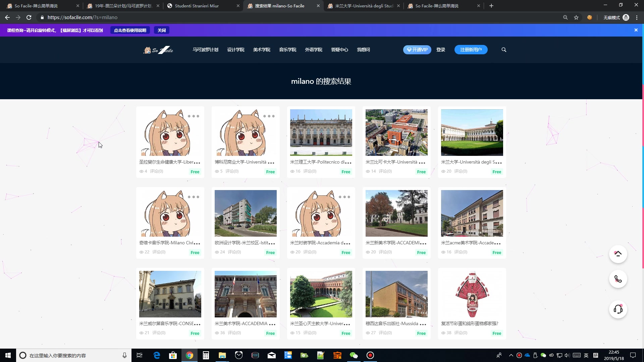Open the 米兰威尔第音乐学院-CONSE title link
The height and width of the screenshot is (362, 644).
[x=170, y=324]
